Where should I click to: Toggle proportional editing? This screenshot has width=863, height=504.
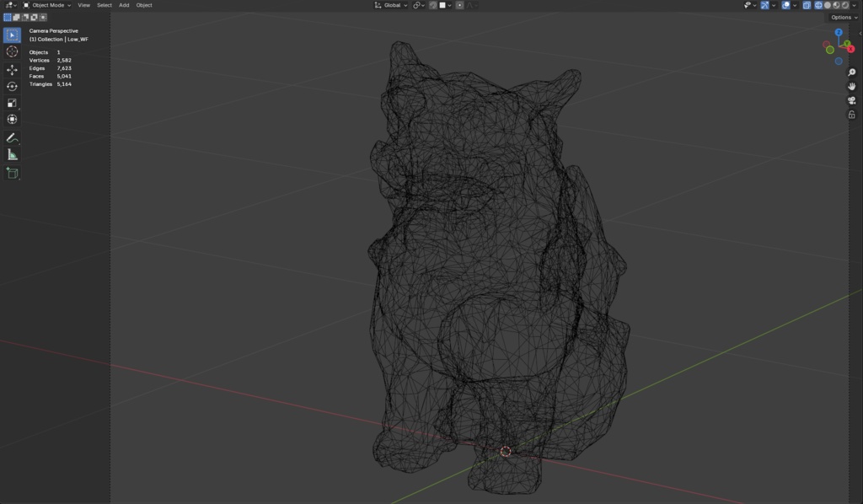(459, 5)
